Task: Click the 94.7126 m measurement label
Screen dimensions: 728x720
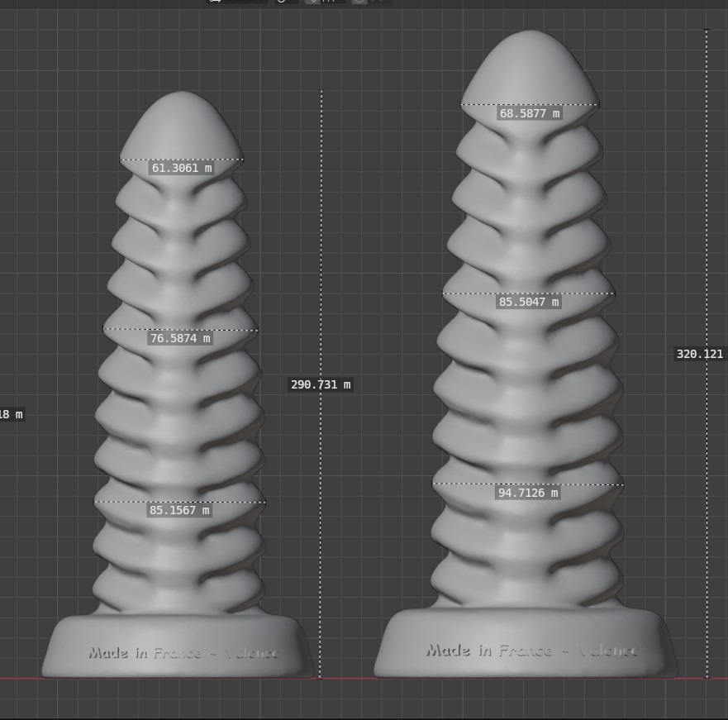Action: 528,493
